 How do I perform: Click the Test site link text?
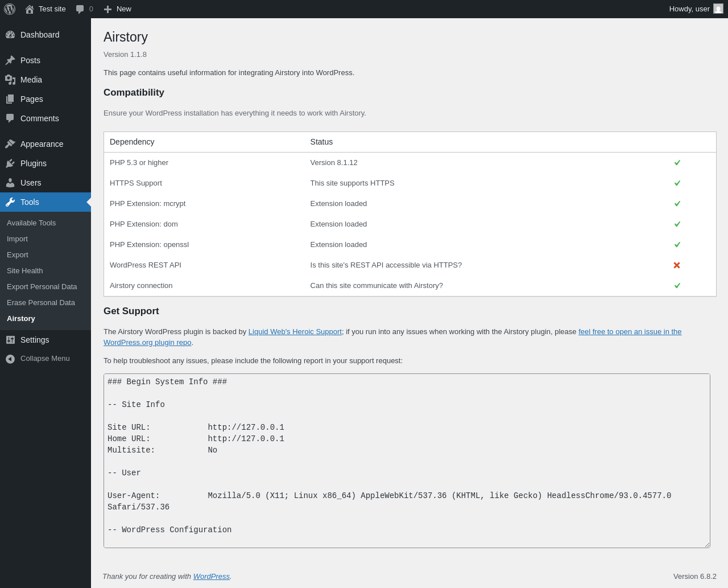tap(52, 9)
